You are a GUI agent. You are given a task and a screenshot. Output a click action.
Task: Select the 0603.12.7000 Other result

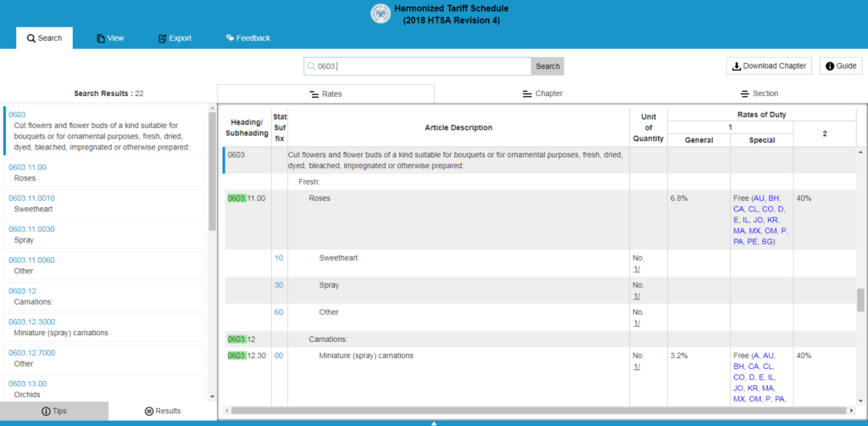tap(104, 359)
